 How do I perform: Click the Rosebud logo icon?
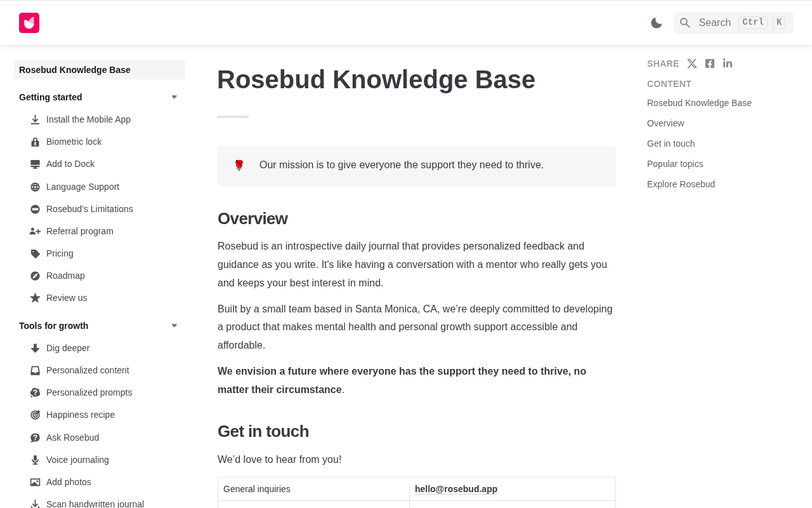pyautogui.click(x=29, y=23)
